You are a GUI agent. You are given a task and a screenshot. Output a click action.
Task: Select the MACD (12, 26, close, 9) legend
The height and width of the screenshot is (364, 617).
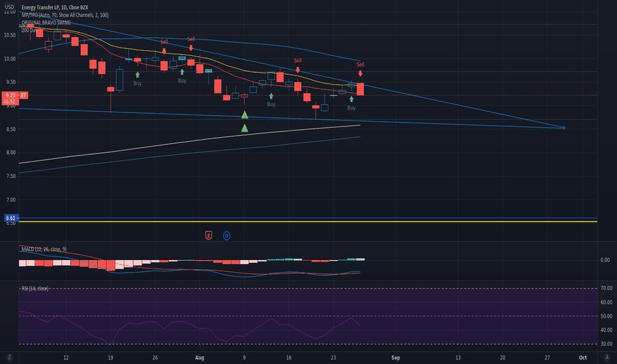44,249
